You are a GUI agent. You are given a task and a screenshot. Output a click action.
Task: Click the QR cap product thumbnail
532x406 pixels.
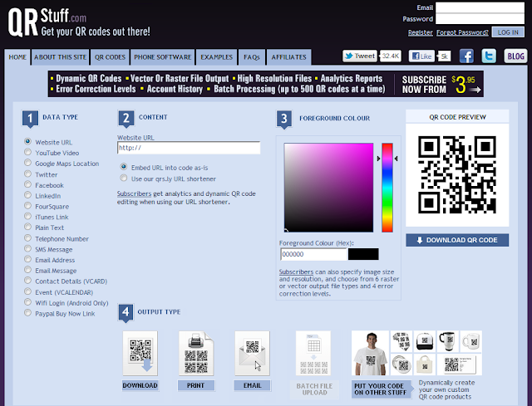point(425,341)
